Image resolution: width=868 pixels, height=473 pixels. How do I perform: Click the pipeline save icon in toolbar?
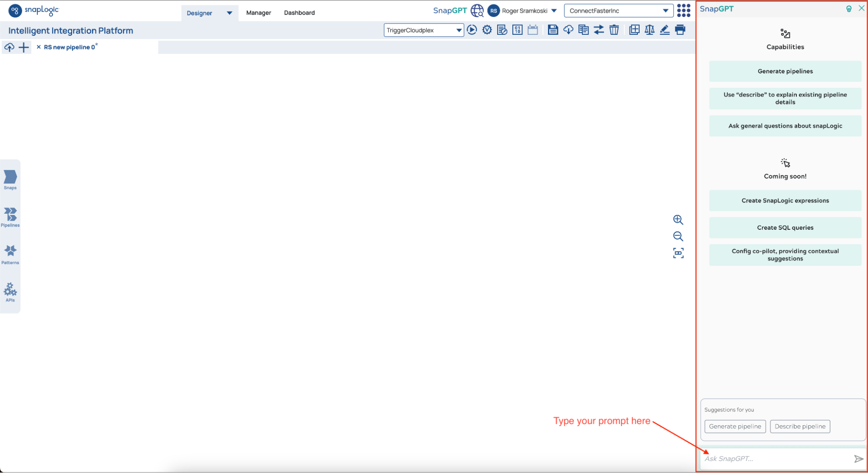[x=551, y=30]
